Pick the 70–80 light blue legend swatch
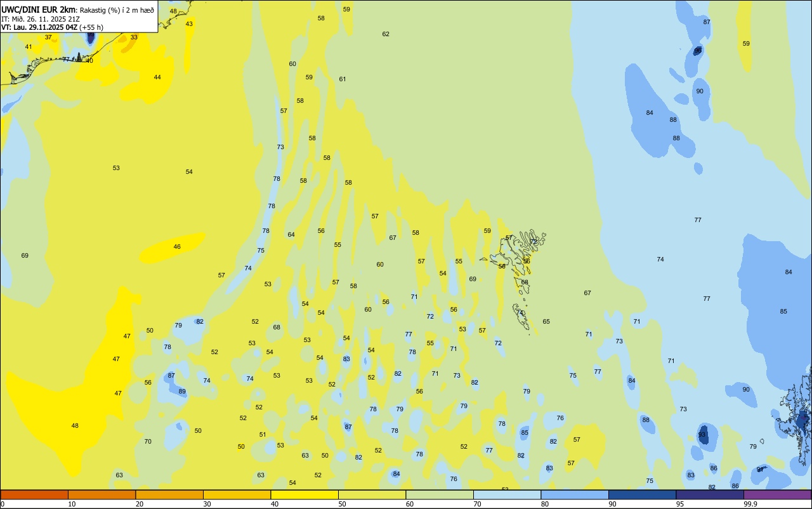 [x=507, y=494]
